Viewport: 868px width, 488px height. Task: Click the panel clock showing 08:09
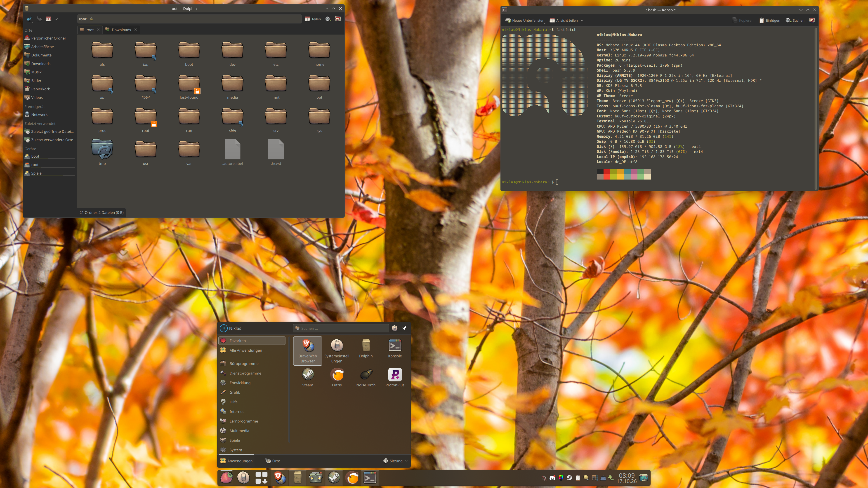point(626,478)
